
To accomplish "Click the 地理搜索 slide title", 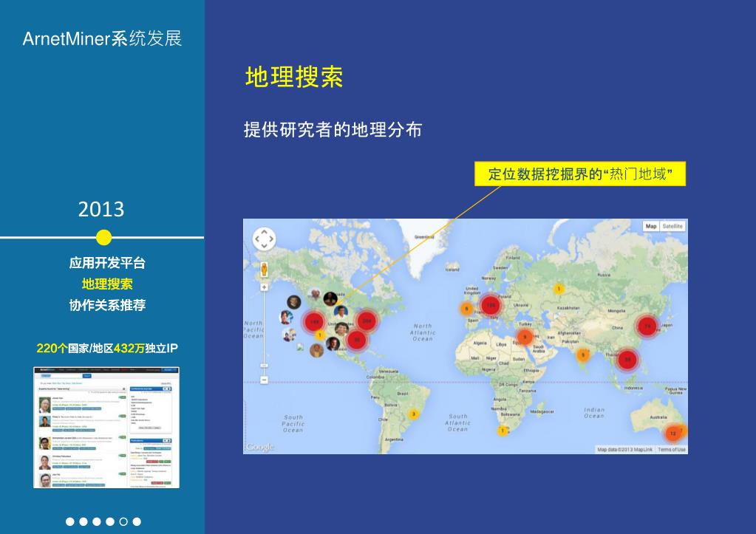I will point(294,77).
